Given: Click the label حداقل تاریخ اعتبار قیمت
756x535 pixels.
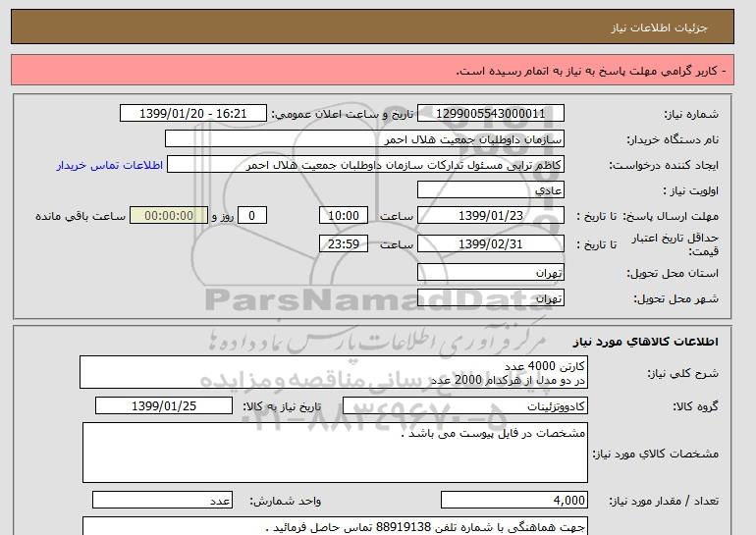Looking at the screenshot, I should (675, 244).
